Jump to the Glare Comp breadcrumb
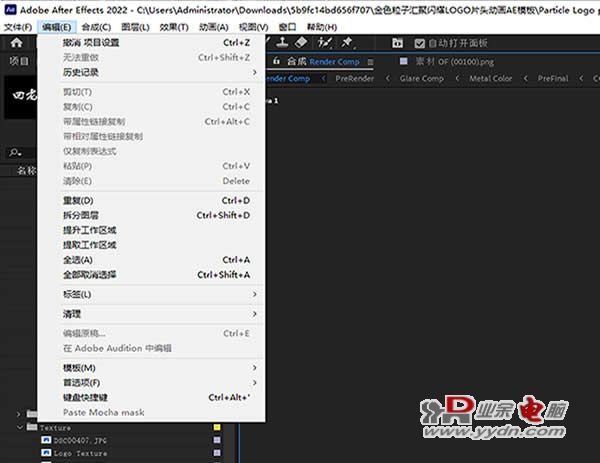600x463 pixels. tap(421, 78)
